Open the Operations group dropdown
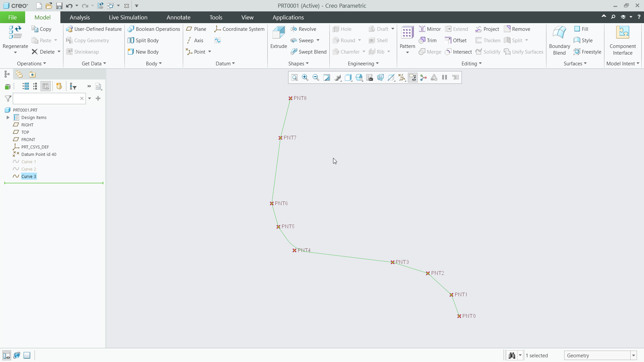 [32, 64]
